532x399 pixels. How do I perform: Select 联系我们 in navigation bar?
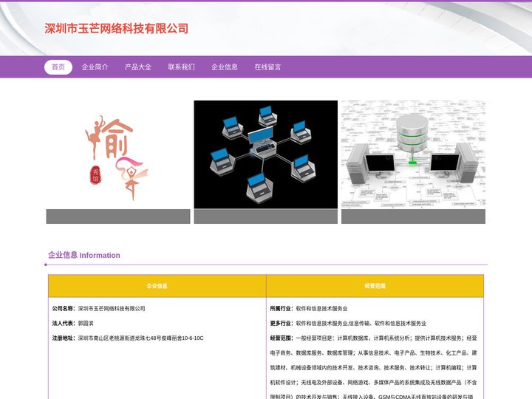click(181, 66)
